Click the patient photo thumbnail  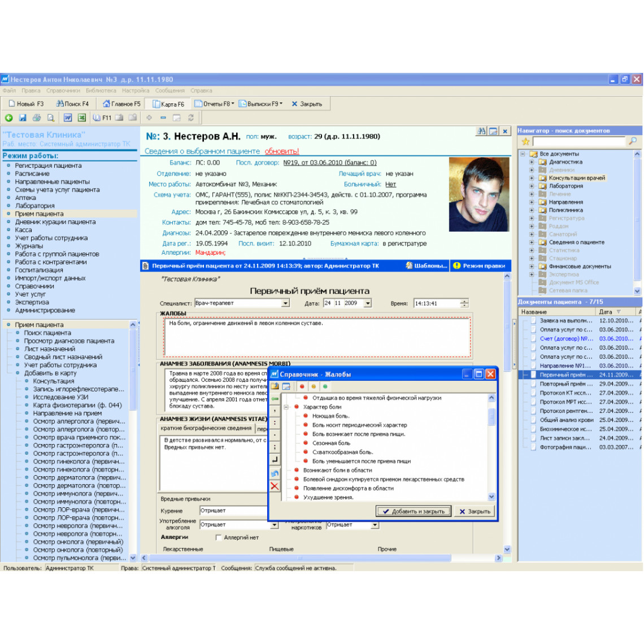pyautogui.click(x=479, y=195)
